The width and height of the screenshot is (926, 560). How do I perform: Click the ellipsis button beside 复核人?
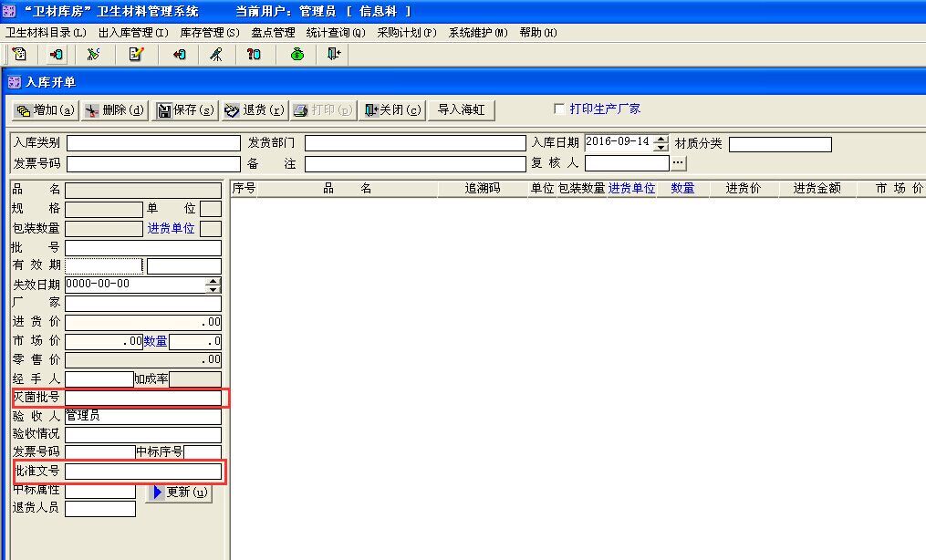(x=678, y=163)
